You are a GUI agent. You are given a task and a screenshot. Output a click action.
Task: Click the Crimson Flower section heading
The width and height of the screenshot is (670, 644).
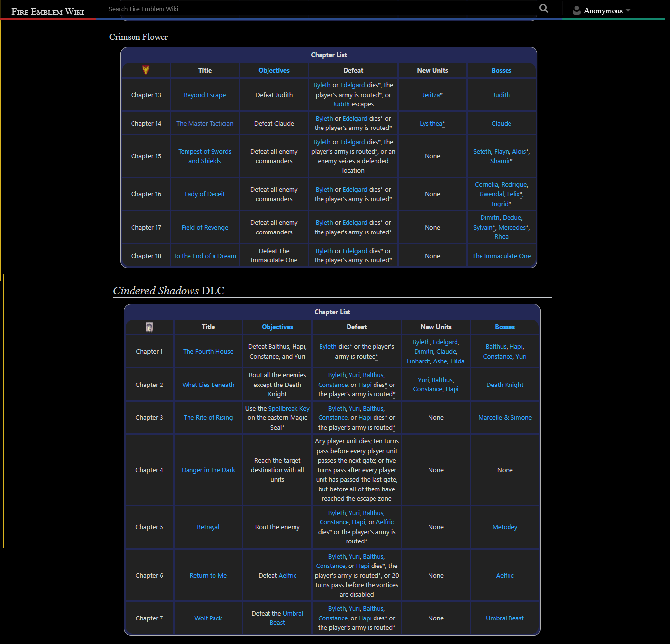click(x=138, y=37)
